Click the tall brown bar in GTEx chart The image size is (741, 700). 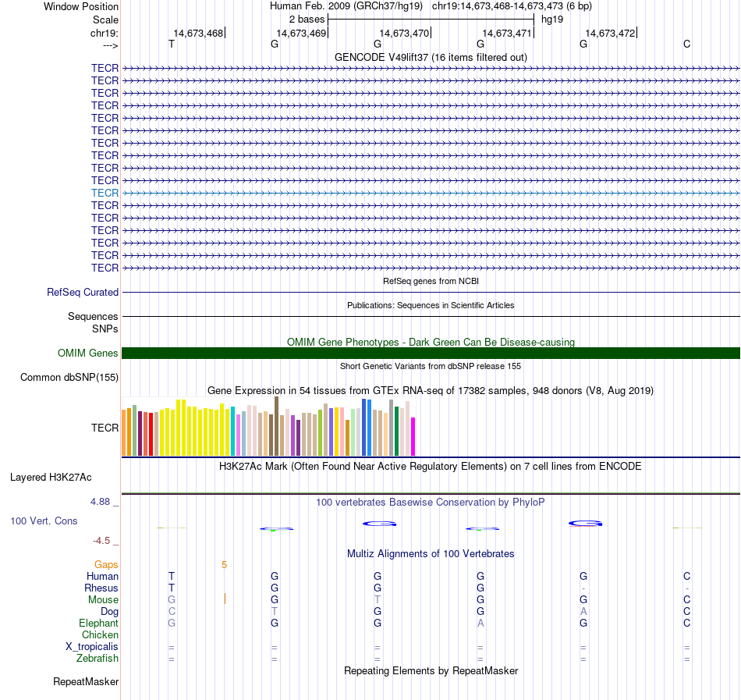(x=276, y=426)
